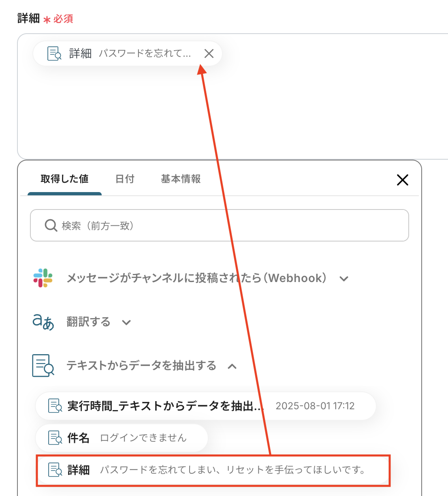448x496 pixels.
Task: Focus the 検索（前方一致） search box
Action: pyautogui.click(x=220, y=225)
